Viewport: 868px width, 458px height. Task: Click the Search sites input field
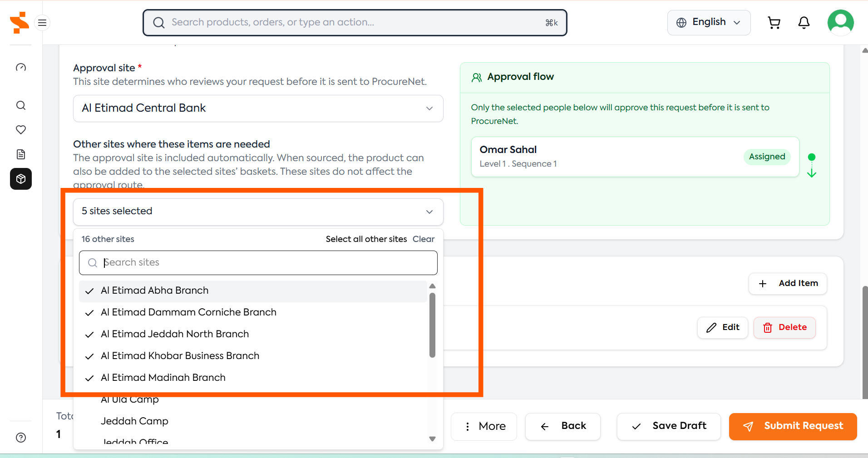(258, 263)
